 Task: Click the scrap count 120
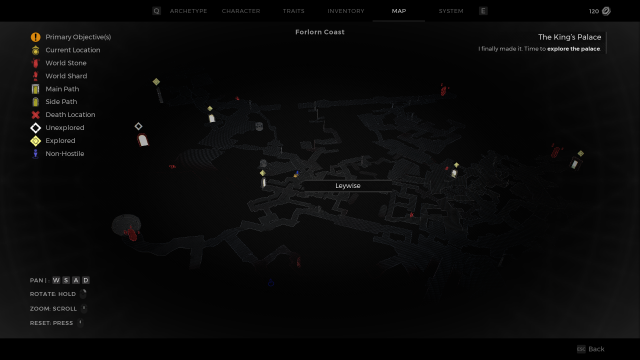tap(594, 11)
